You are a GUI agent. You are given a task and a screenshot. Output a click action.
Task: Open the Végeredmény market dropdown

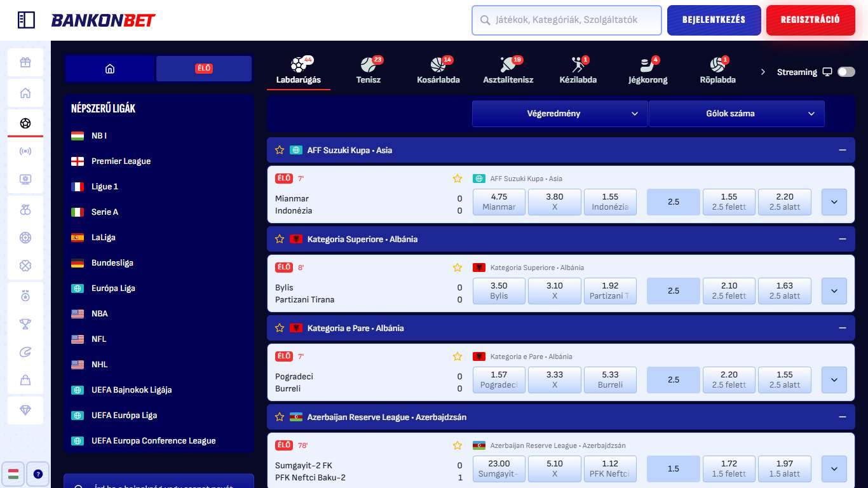560,114
